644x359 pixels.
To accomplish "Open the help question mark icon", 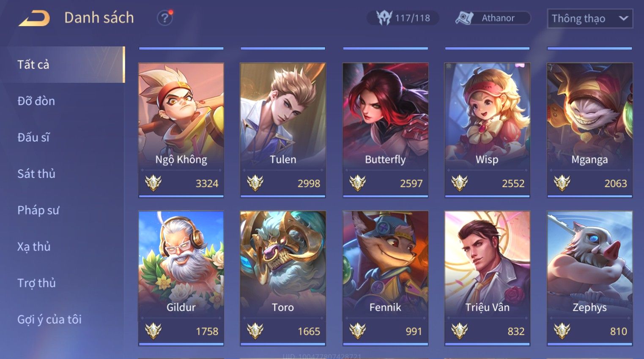I will tap(164, 18).
